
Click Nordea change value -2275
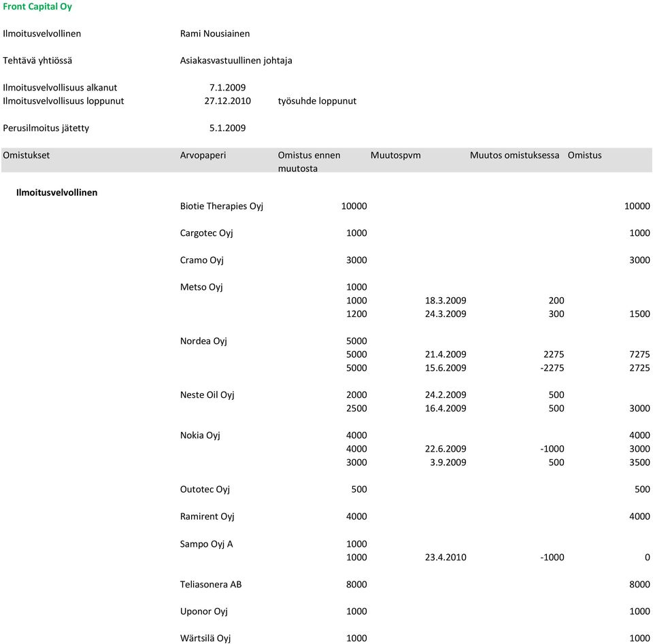[x=552, y=369]
